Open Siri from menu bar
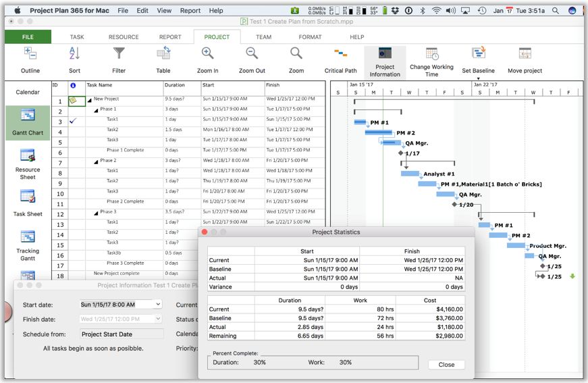588x383 pixels. [x=572, y=11]
